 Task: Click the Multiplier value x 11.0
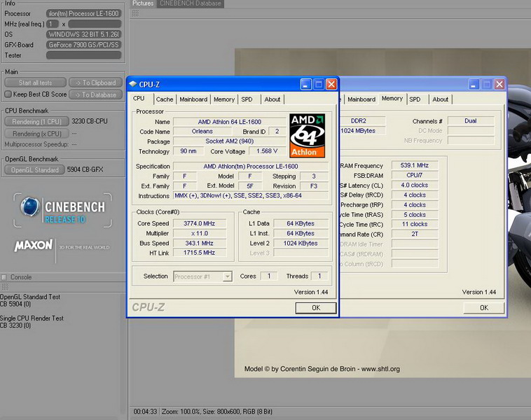click(x=199, y=233)
